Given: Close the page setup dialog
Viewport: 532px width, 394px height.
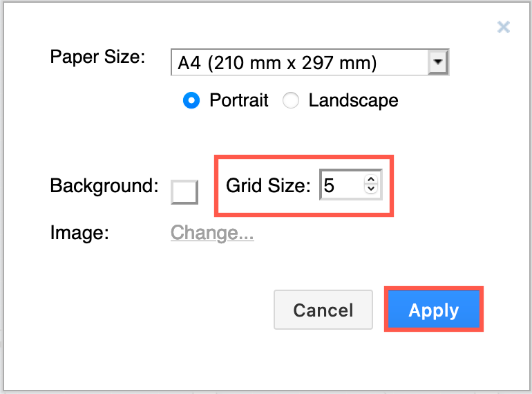Looking at the screenshot, I should (504, 28).
